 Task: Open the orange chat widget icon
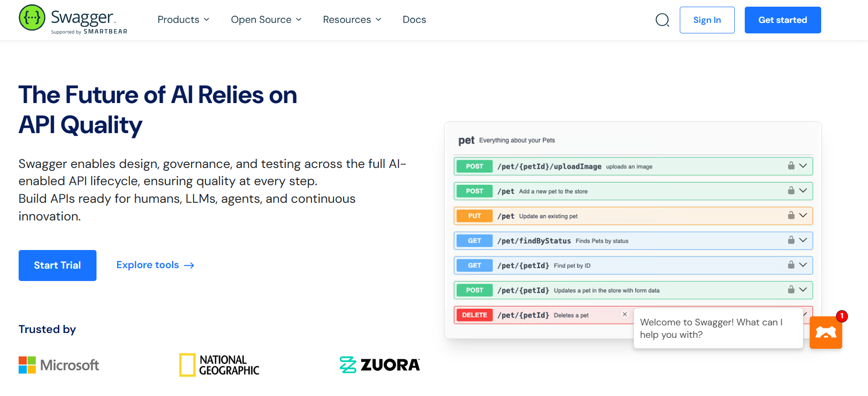point(826,333)
